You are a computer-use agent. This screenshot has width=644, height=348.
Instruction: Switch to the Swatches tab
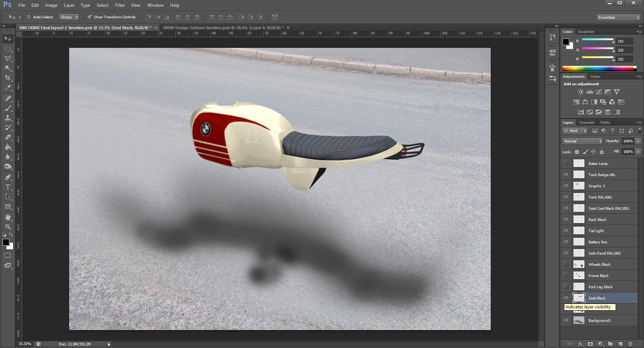coord(586,32)
